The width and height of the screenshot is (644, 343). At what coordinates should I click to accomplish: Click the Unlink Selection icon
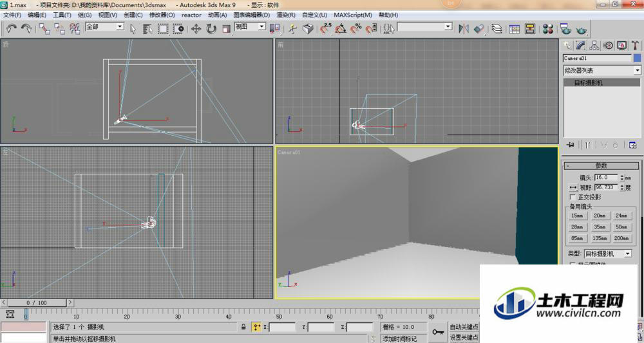point(59,28)
